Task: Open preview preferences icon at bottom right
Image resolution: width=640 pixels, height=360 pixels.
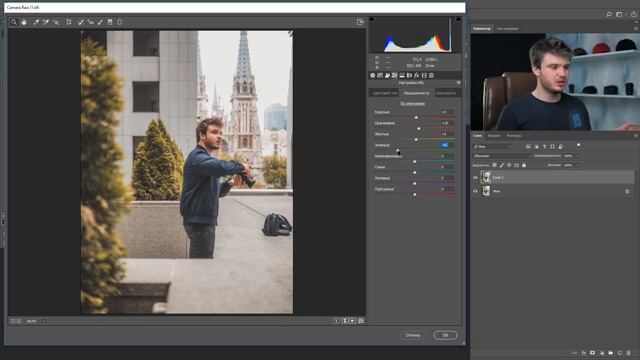Action: [361, 321]
